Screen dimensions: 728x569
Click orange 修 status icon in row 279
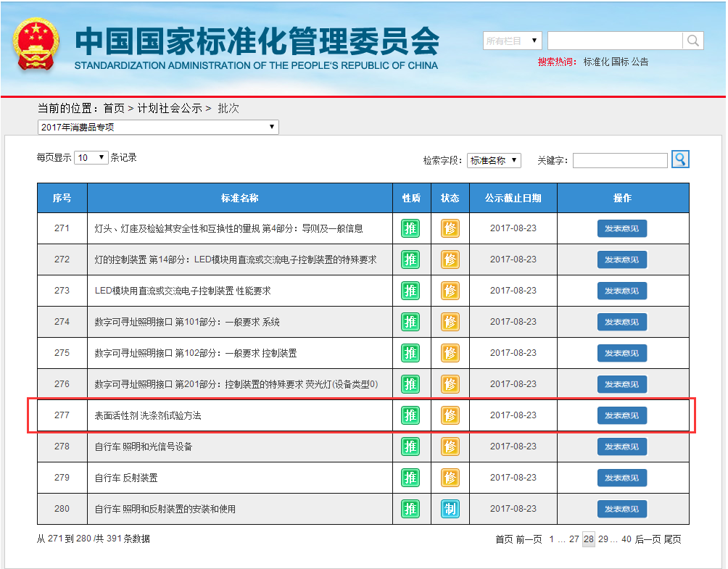tap(450, 478)
